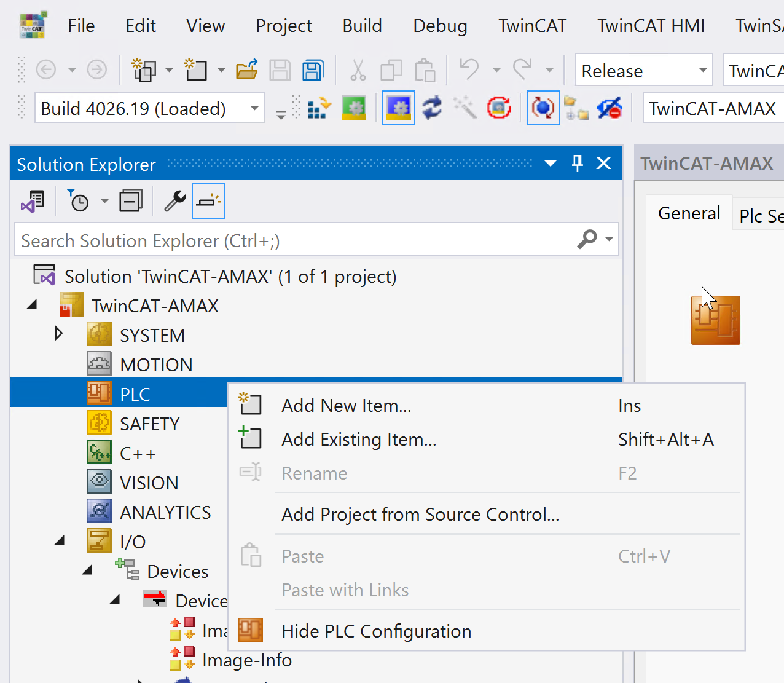Choose Add New Item from context menu
Screen dimensions: 784x683
tap(346, 406)
